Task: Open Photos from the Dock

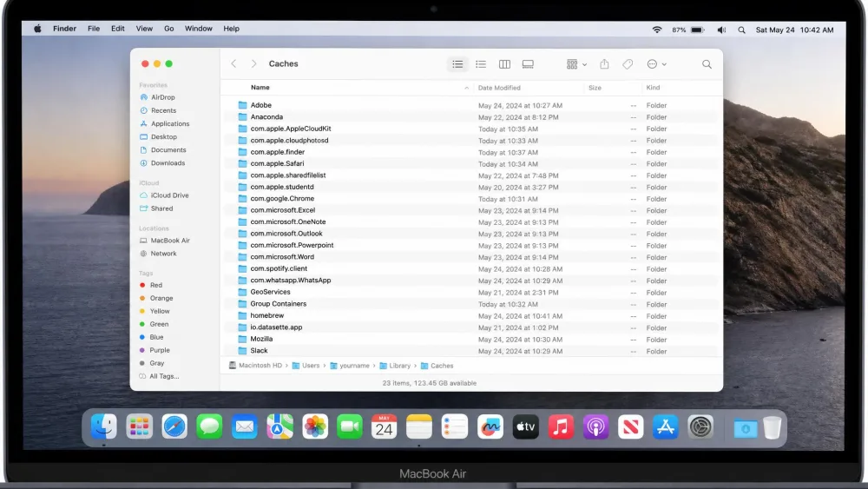Action: 315,427
